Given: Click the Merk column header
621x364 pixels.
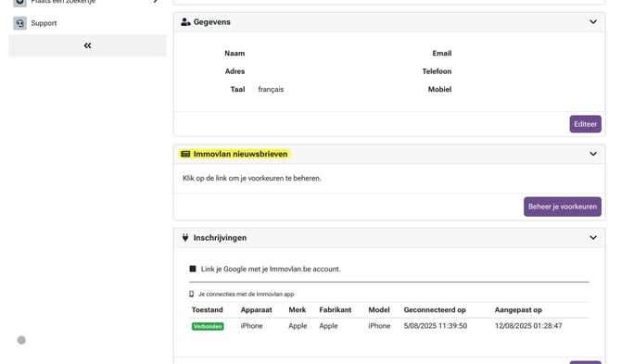Looking at the screenshot, I should pos(297,309).
